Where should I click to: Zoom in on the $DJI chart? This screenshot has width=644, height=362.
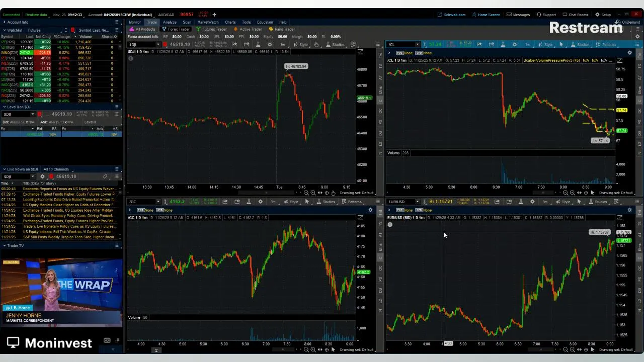click(x=313, y=193)
